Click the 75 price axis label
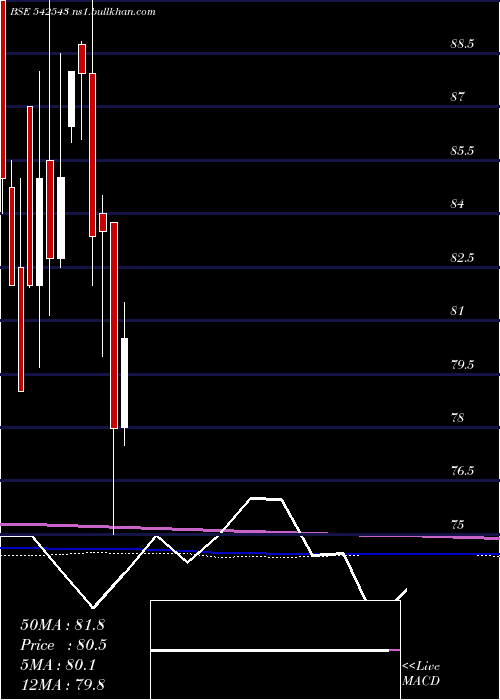The image size is (500, 700). tap(457, 525)
